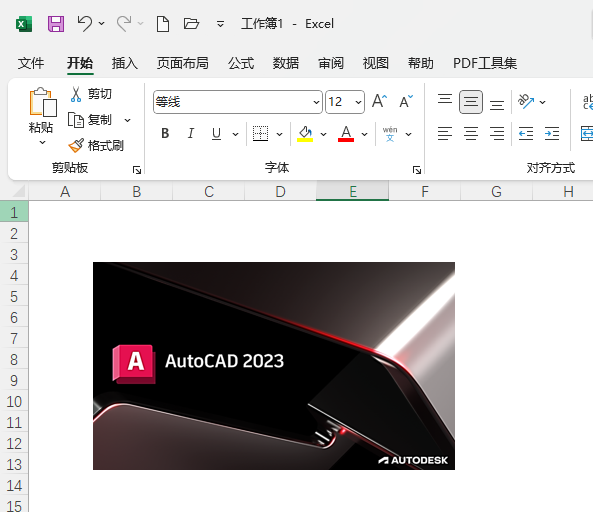
Task: Open the font size dropdown arrow
Action: [x=358, y=102]
